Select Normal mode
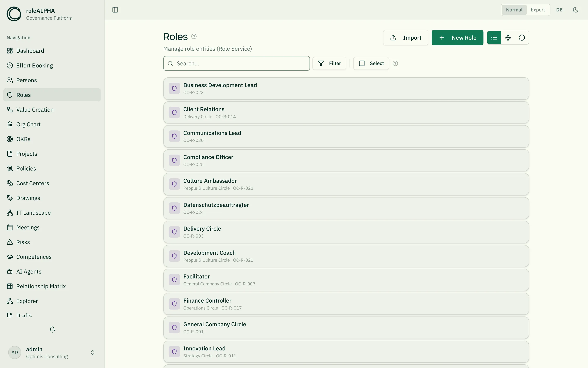 (514, 10)
